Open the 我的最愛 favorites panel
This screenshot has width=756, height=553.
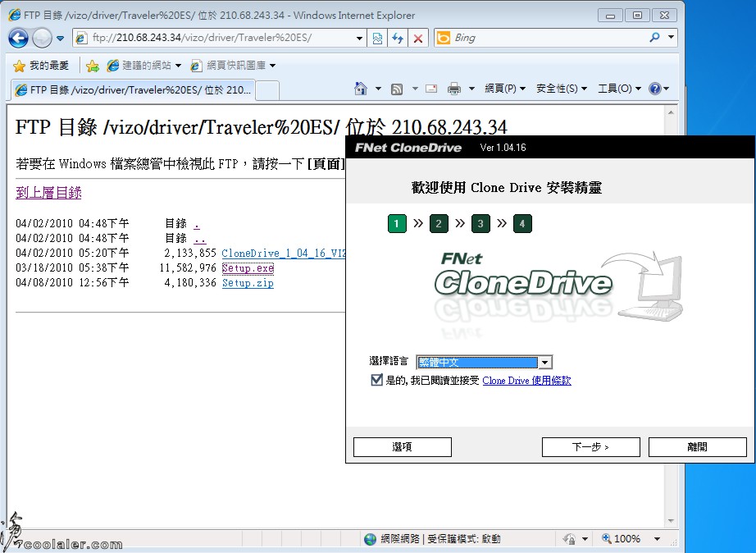click(41, 65)
